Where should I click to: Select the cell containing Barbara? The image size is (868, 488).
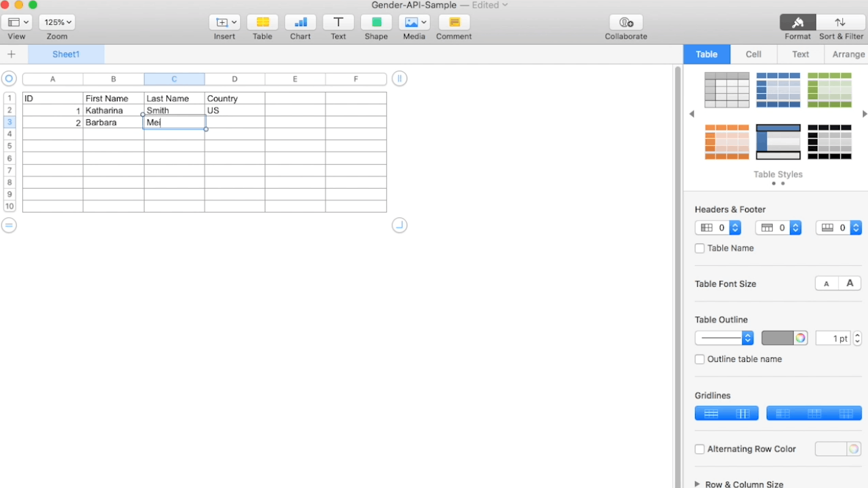(x=113, y=122)
